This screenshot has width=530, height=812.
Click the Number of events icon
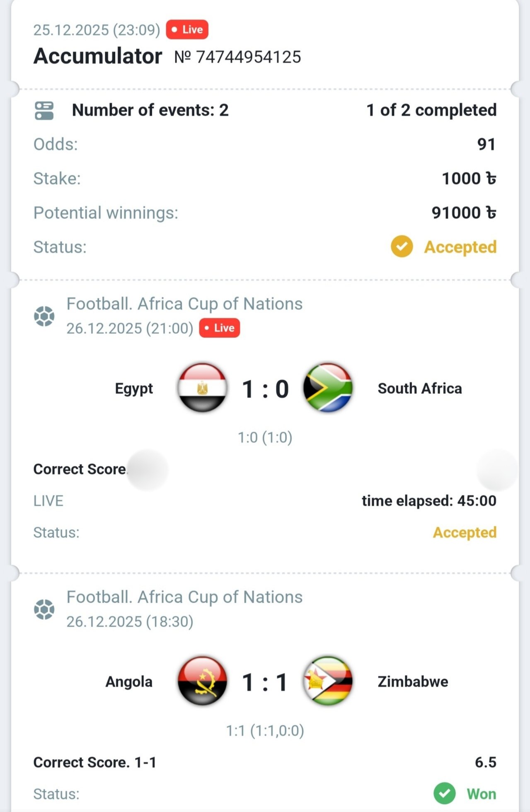[x=44, y=111]
